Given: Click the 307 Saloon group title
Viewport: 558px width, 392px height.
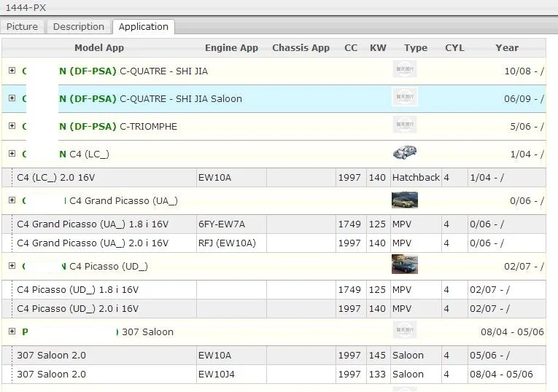Looking at the screenshot, I should 147,332.
